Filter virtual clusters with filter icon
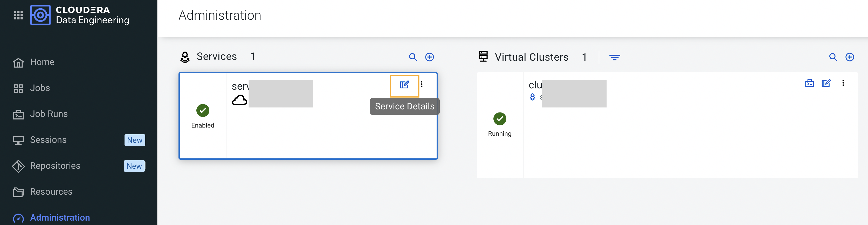Image resolution: width=868 pixels, height=225 pixels. pyautogui.click(x=614, y=57)
